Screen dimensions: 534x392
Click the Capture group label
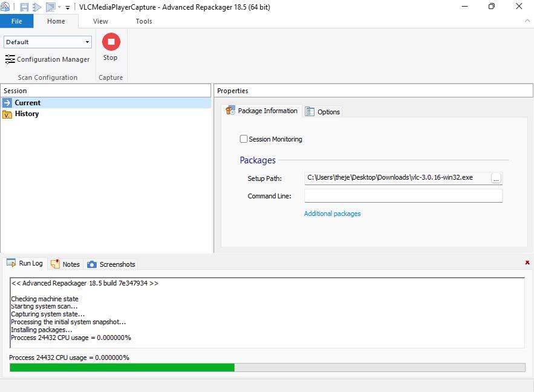coord(111,77)
